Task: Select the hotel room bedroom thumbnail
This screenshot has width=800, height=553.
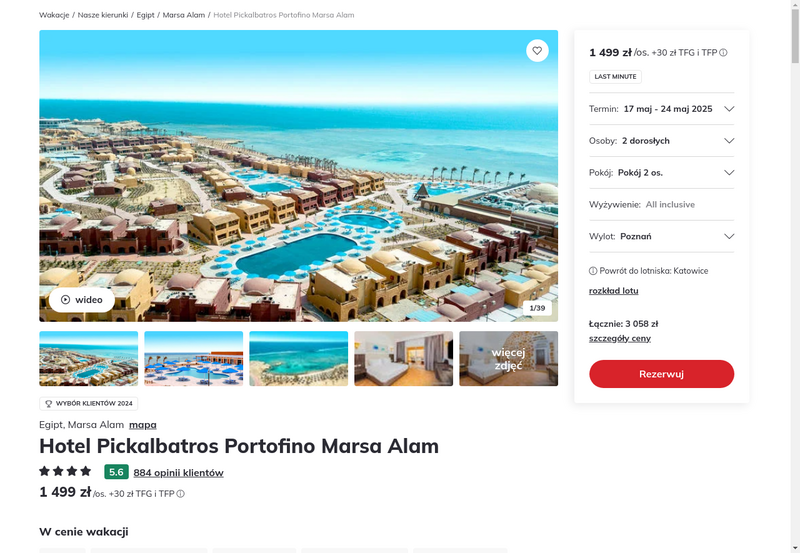Action: pyautogui.click(x=404, y=359)
